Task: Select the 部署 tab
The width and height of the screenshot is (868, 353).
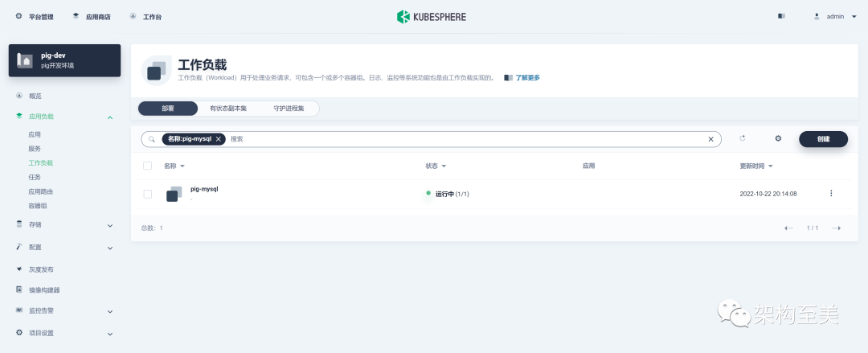Action: (x=168, y=109)
